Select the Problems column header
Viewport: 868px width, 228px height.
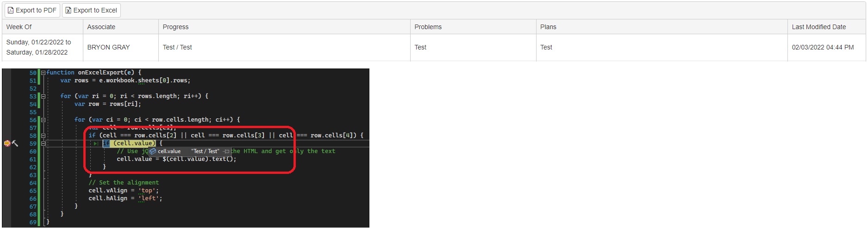(x=428, y=27)
